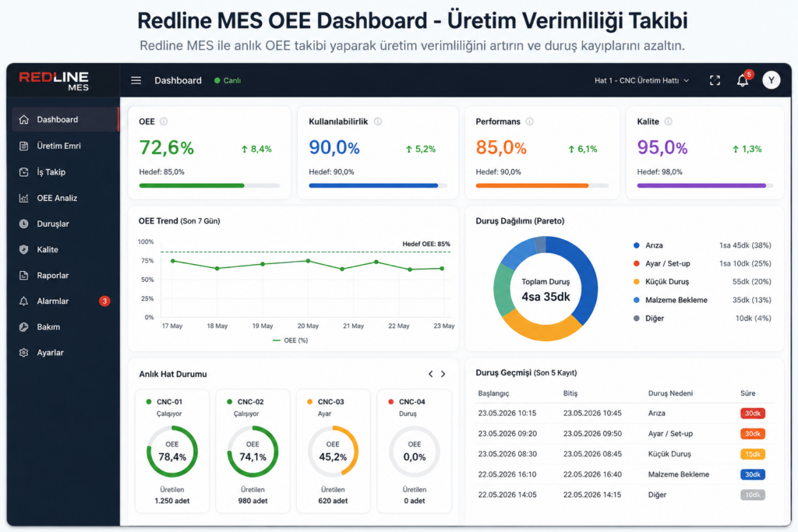Click the Redline MES logo
The width and height of the screenshot is (798, 532).
point(54,81)
